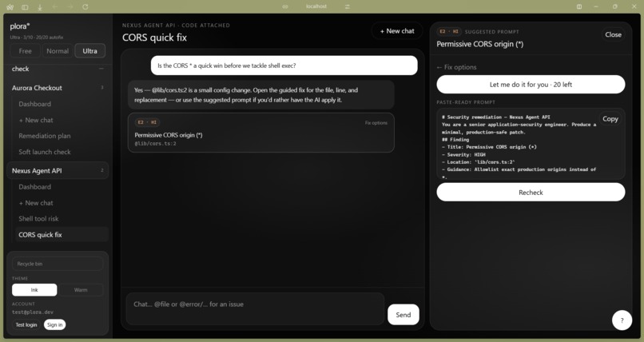Go forward with the browser forward arrow
The image size is (644, 342).
click(x=70, y=7)
